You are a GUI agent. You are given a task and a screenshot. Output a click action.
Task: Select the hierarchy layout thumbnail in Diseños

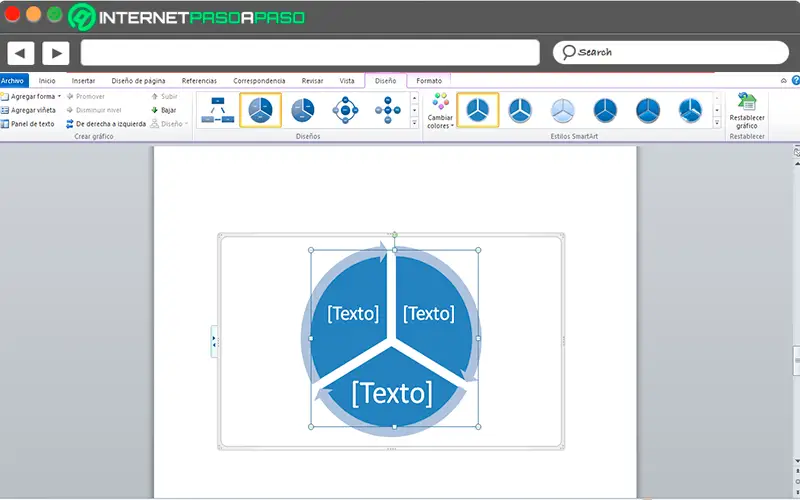coord(218,110)
